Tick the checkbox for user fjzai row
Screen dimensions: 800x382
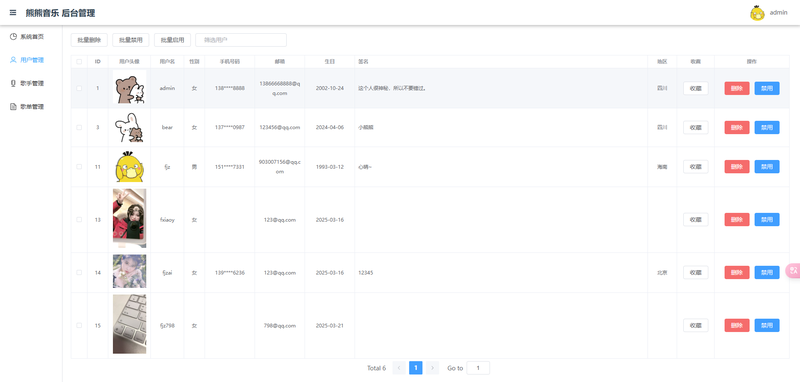pyautogui.click(x=79, y=273)
